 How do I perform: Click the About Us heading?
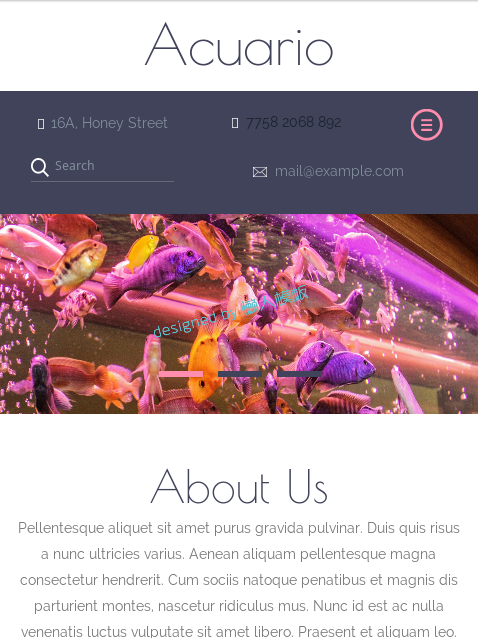(239, 486)
